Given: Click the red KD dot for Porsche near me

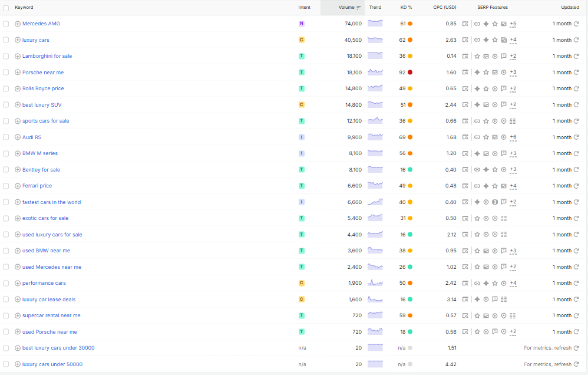Looking at the screenshot, I should [x=410, y=73].
